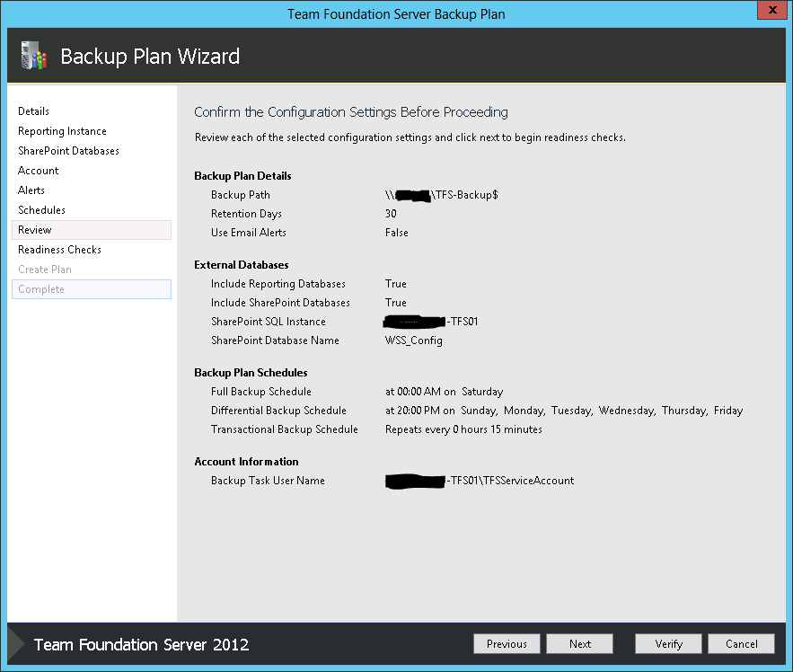793x672 pixels.
Task: Click the Backup Plan Wizard banner title
Action: pos(150,57)
